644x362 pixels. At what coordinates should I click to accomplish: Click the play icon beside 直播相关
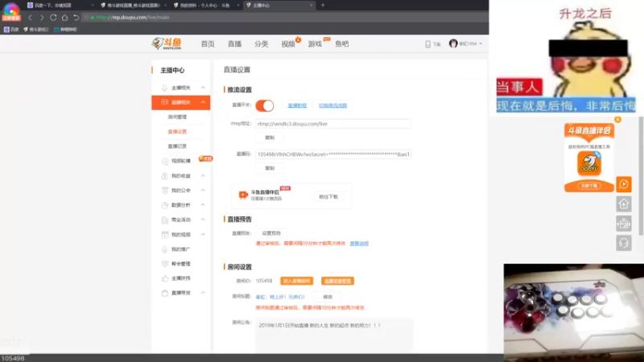[164, 102]
